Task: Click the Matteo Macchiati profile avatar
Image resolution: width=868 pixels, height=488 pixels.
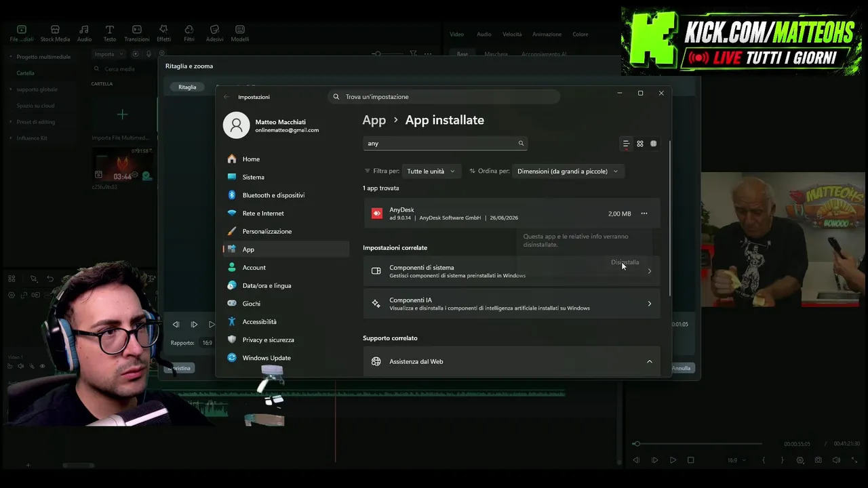Action: click(x=236, y=125)
